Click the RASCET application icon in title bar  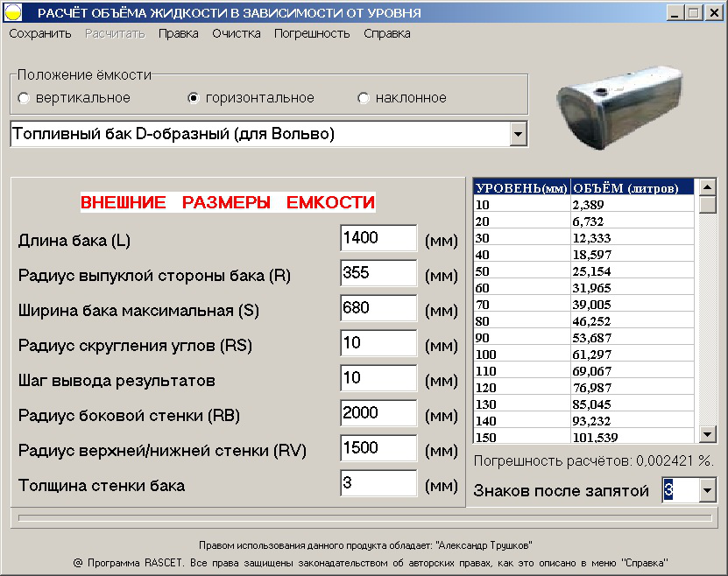click(14, 11)
